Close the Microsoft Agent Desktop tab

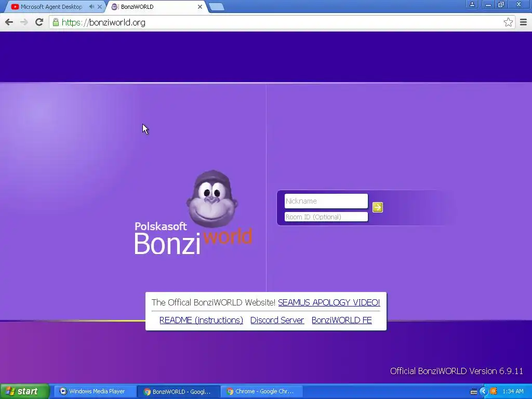(100, 6)
